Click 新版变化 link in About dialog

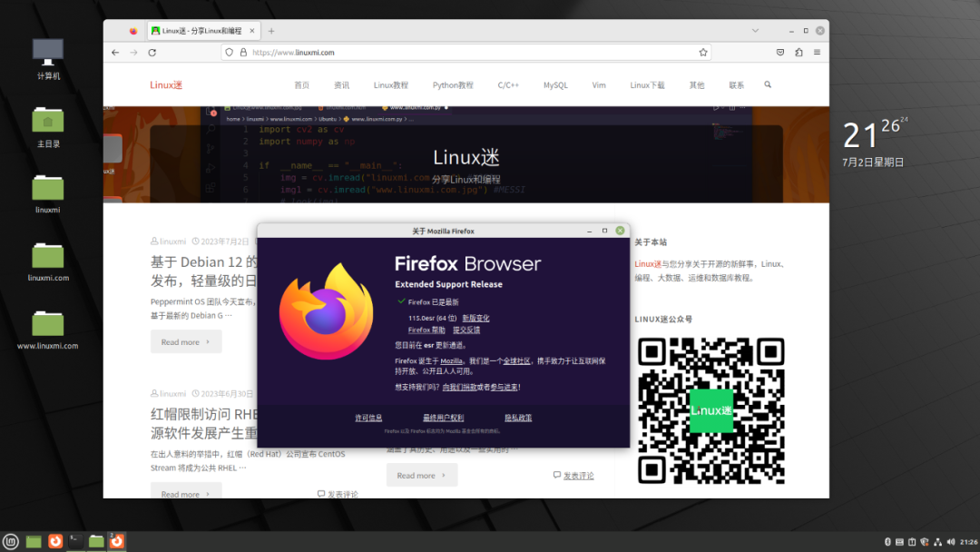click(x=475, y=318)
